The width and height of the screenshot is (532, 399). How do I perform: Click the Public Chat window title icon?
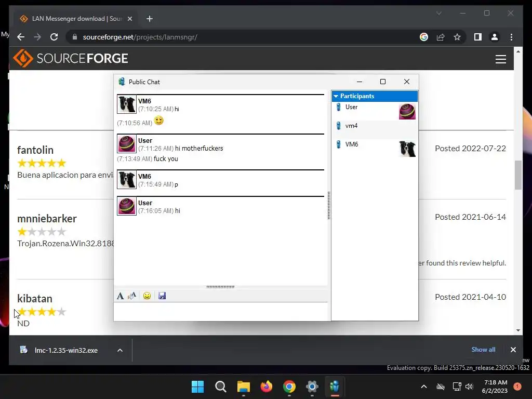click(122, 82)
